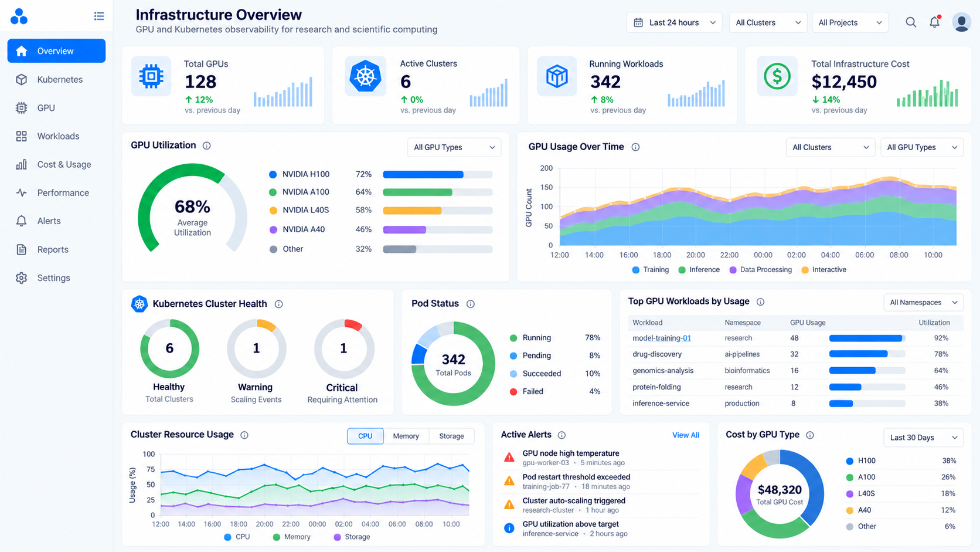The height and width of the screenshot is (552, 980).
Task: Open Settings from the sidebar
Action: [x=56, y=278]
